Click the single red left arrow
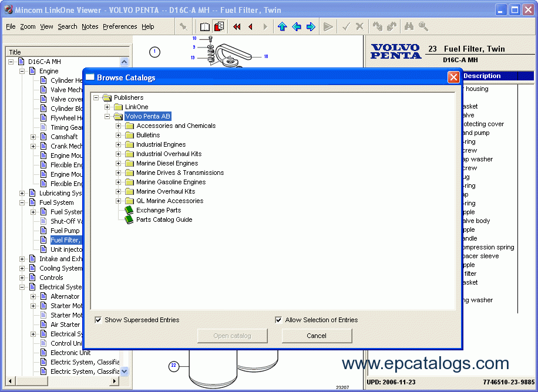Screen dimensions: 538x392 coord(250,26)
